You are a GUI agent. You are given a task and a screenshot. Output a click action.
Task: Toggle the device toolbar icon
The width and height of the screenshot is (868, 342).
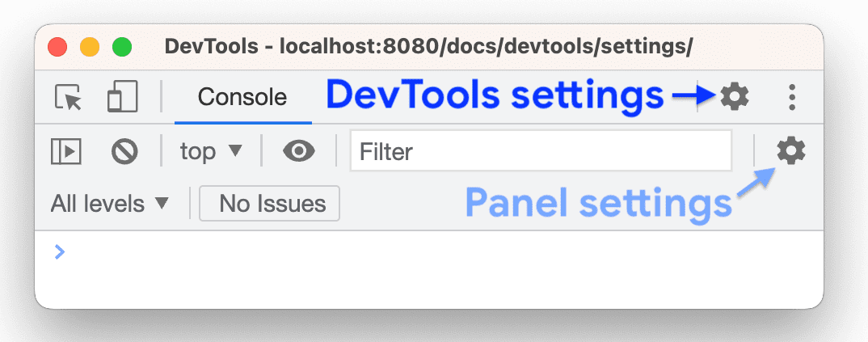[122, 98]
